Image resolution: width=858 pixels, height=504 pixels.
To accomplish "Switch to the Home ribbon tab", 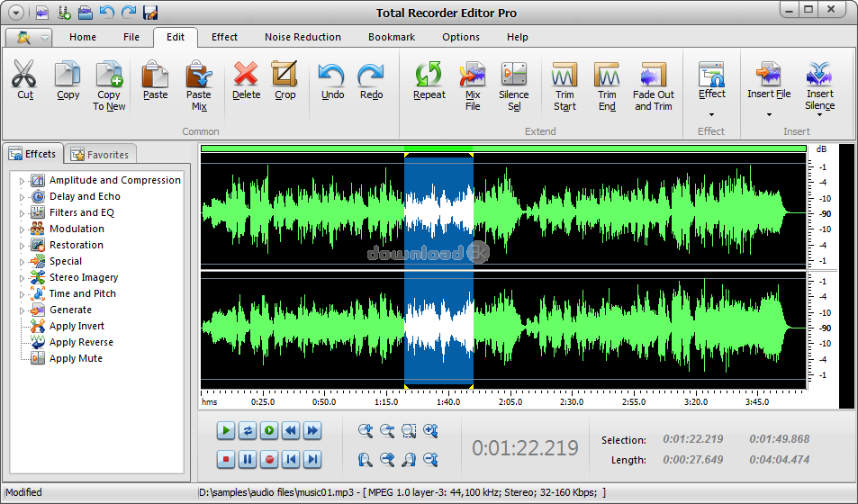I will pyautogui.click(x=83, y=37).
